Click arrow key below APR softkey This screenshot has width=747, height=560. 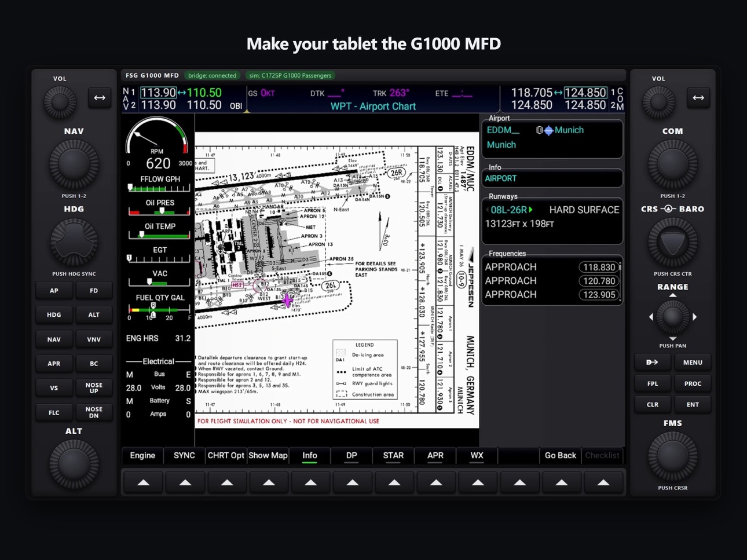coord(436,482)
